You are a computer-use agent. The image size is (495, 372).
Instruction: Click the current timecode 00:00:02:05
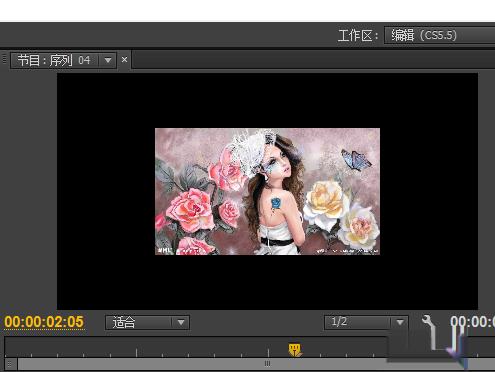44,322
